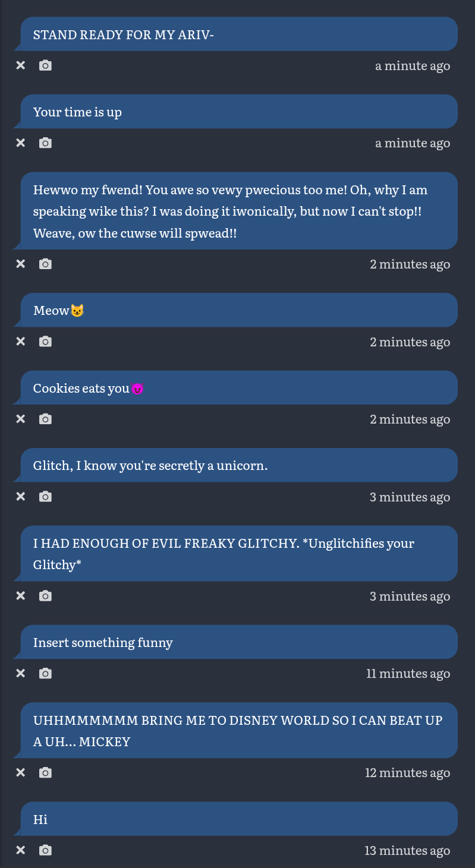This screenshot has height=868, width=475.
Task: Delete the unicorn message with X
Action: 21,497
